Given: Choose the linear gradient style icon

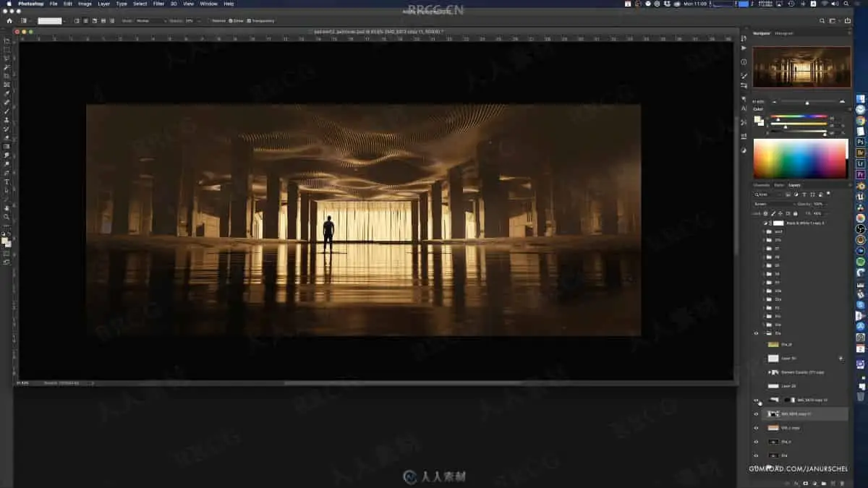Looking at the screenshot, I should point(77,20).
